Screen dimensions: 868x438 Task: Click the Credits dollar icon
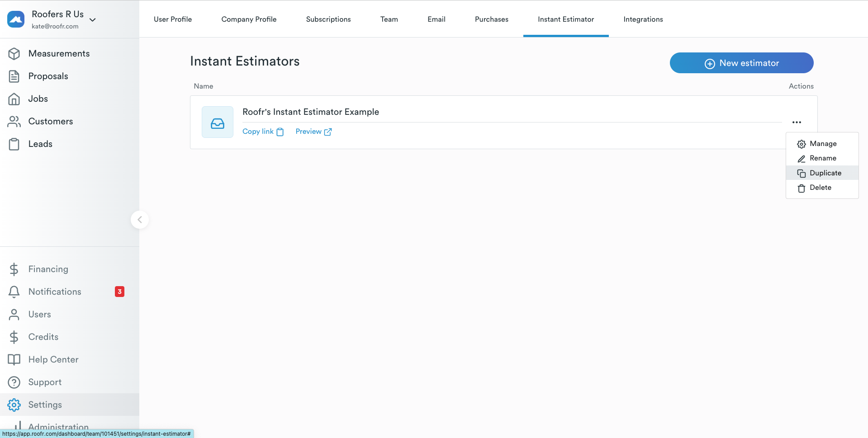pos(14,337)
